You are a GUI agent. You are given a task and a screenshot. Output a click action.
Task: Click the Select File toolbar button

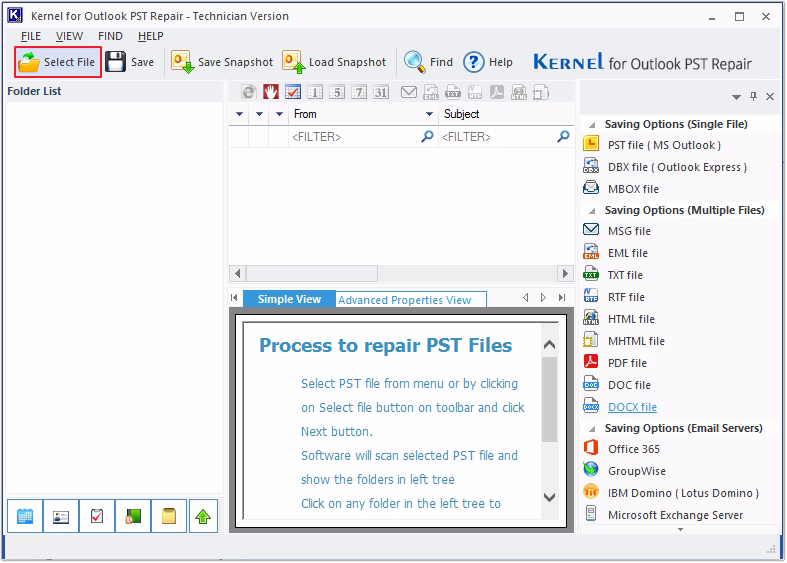click(x=58, y=62)
